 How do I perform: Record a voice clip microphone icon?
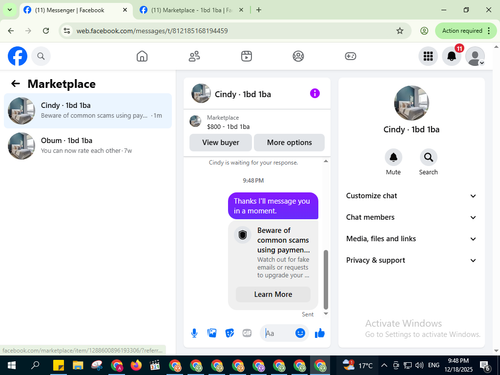pos(194,333)
